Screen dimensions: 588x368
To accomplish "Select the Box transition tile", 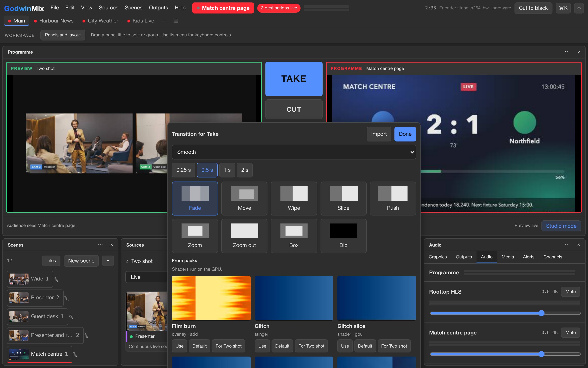I will coord(294,236).
